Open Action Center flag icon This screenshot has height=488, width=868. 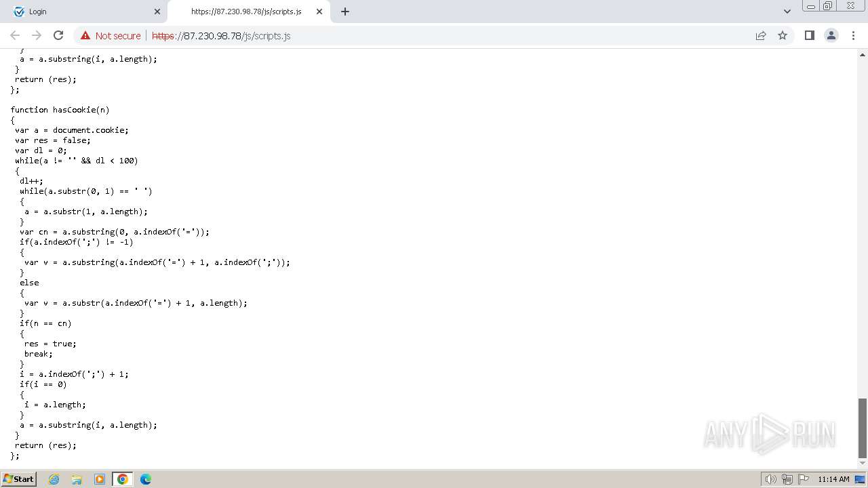[x=804, y=479]
